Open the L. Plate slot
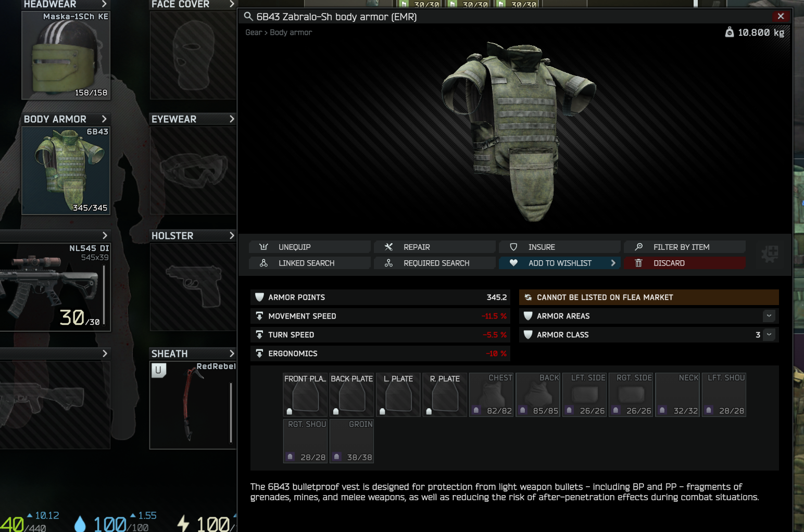The image size is (804, 532). click(x=398, y=395)
